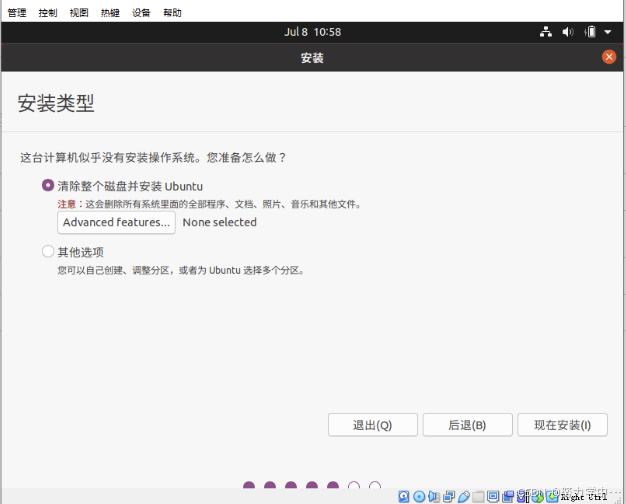This screenshot has height=504, width=626.
Task: Click the 退出(Q) quit button
Action: (372, 425)
